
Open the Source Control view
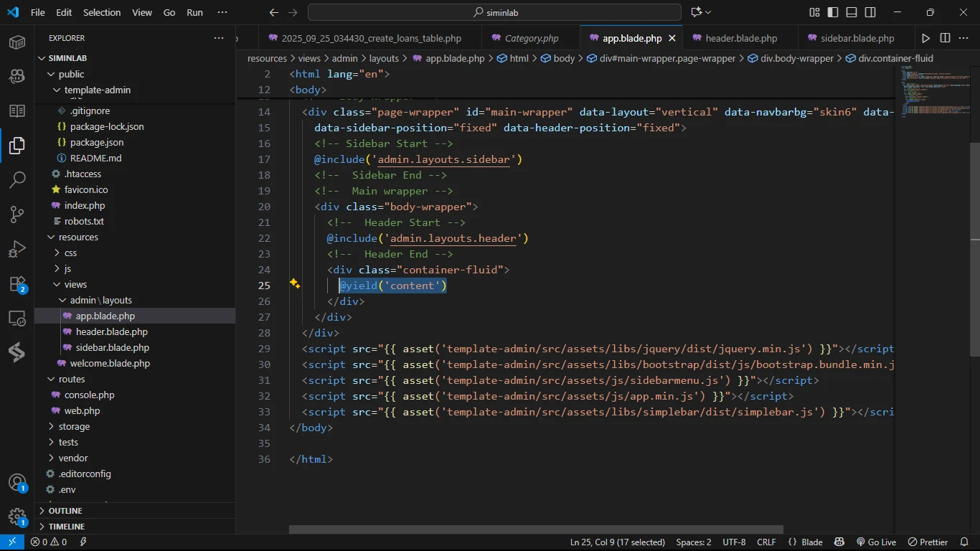[x=17, y=215]
